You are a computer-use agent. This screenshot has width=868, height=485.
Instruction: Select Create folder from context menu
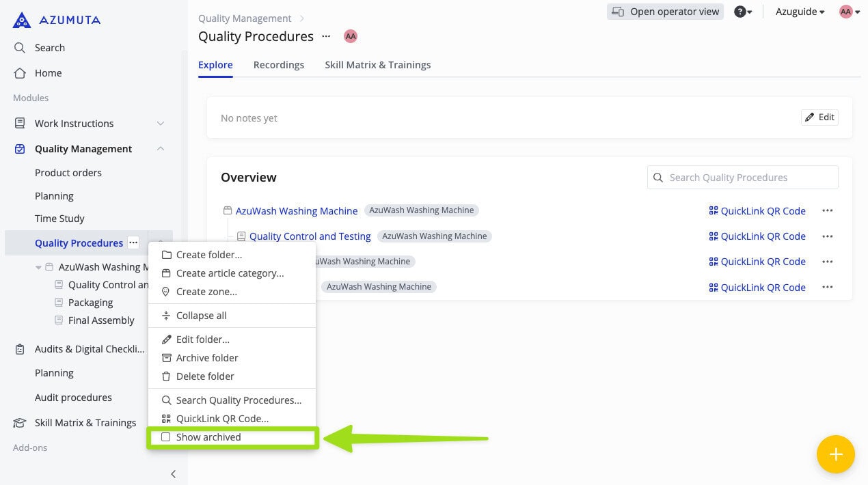(208, 255)
